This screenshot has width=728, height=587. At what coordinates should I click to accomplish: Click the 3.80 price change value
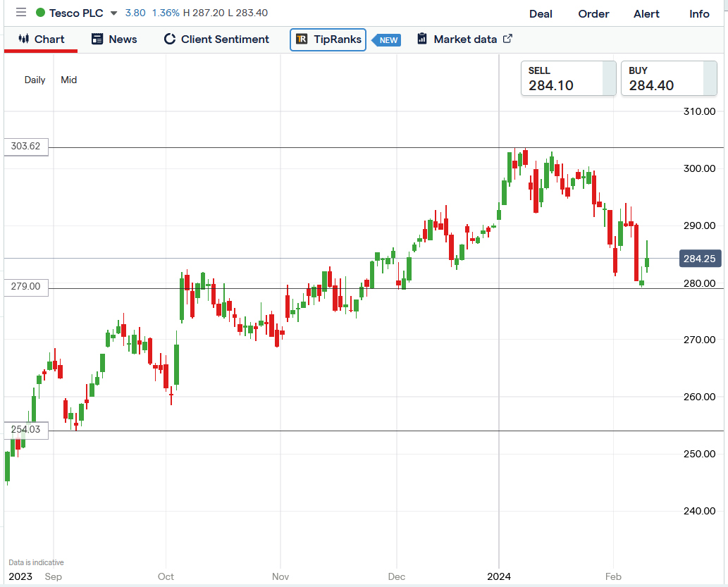(135, 13)
